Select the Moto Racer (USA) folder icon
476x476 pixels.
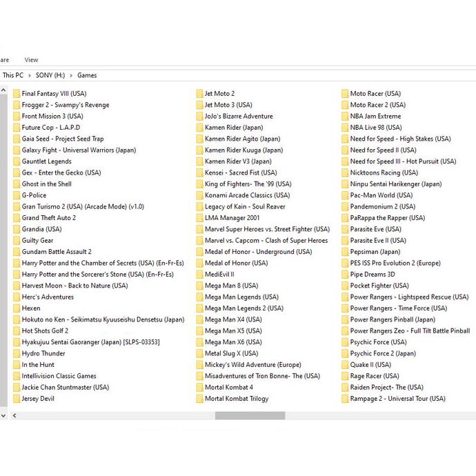[x=345, y=94]
